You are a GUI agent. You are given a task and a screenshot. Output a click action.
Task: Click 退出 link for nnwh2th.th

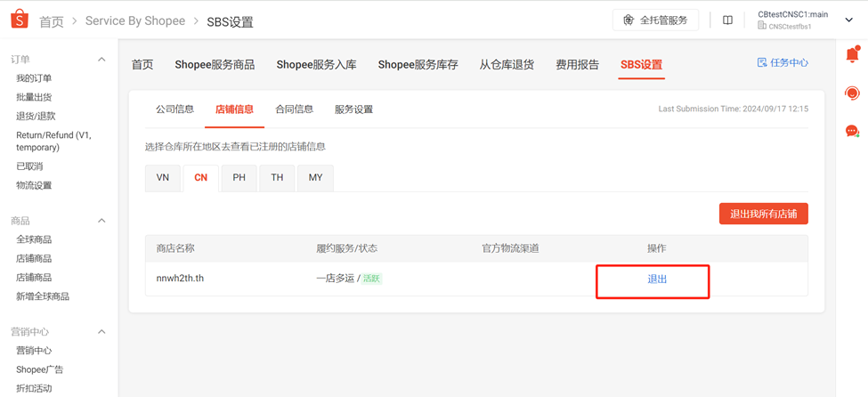pyautogui.click(x=657, y=280)
